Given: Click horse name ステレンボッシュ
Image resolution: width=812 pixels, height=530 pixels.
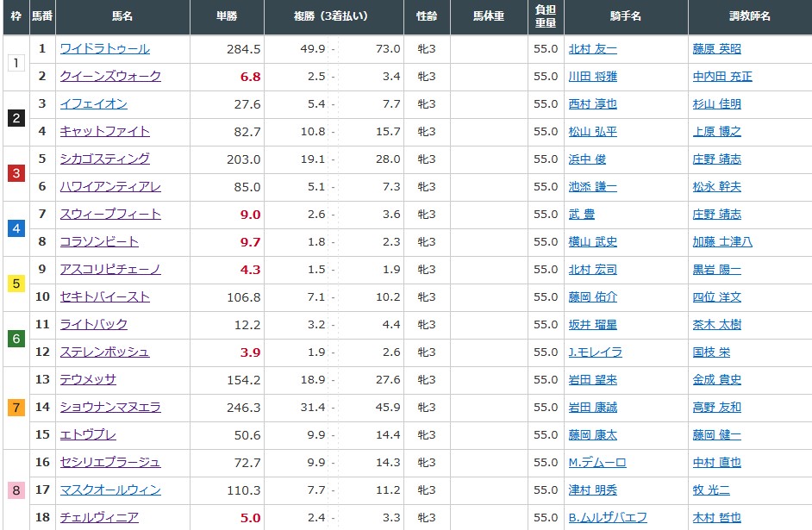Looking at the screenshot, I should pyautogui.click(x=104, y=352).
